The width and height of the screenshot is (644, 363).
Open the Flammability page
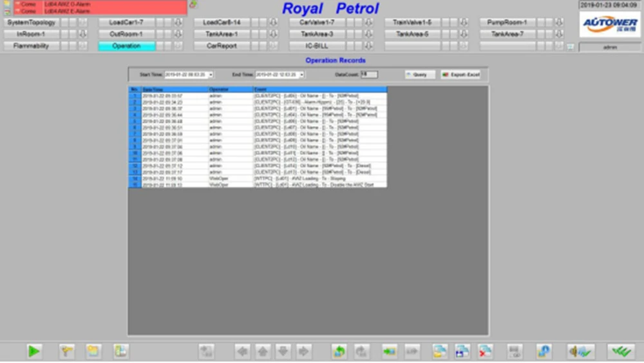(31, 46)
